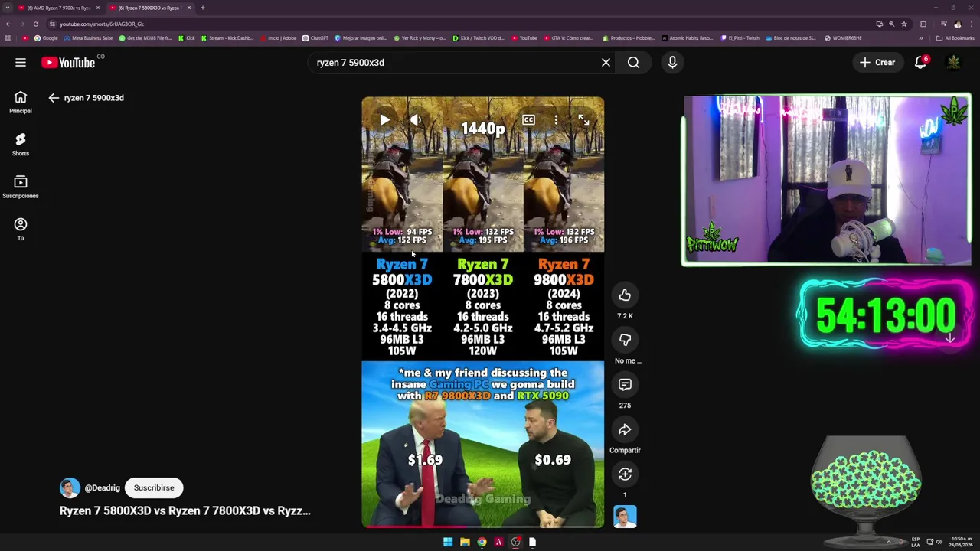Mute the Short's volume
This screenshot has height=551, width=980.
point(416,120)
